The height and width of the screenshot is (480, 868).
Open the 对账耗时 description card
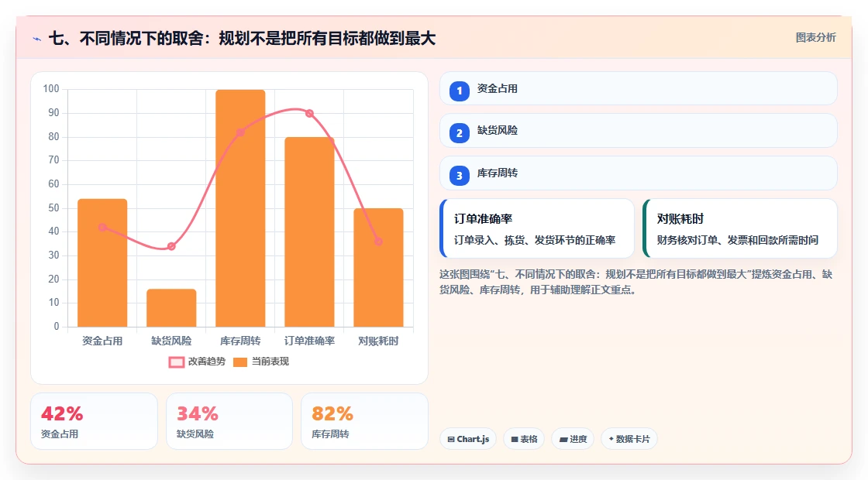[x=740, y=228]
